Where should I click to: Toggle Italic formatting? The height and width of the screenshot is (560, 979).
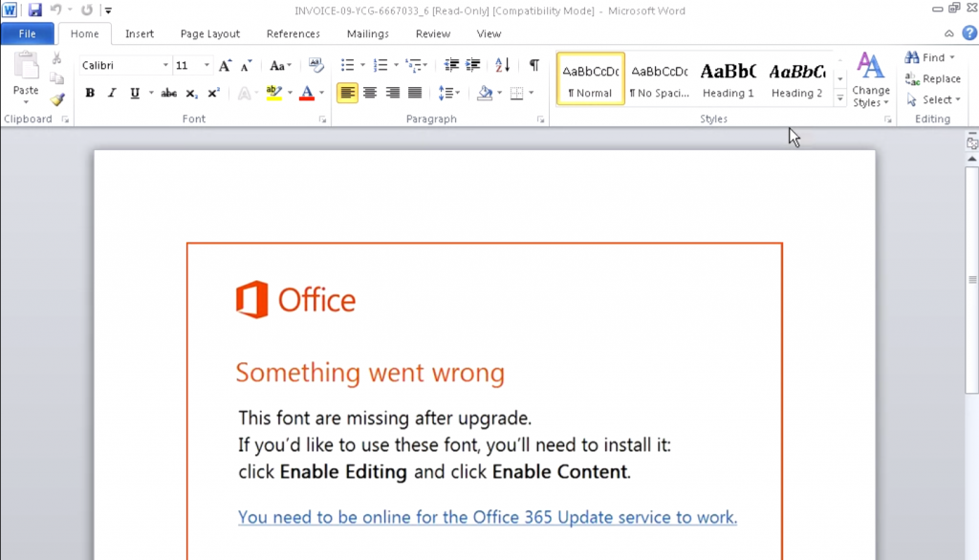(x=112, y=93)
